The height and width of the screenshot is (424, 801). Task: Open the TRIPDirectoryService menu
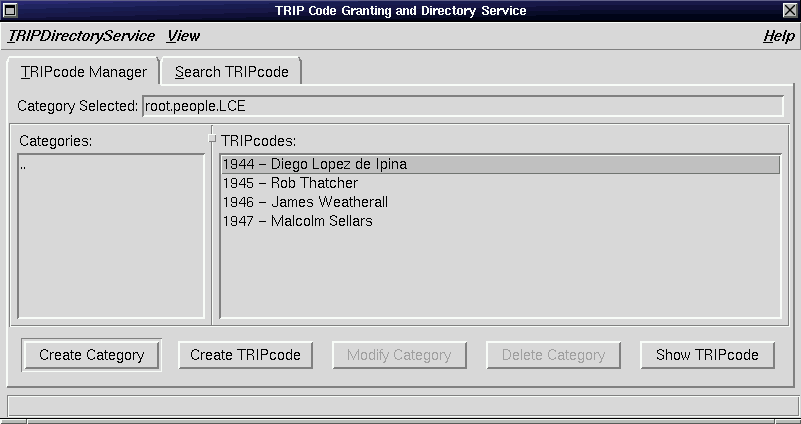pos(81,36)
